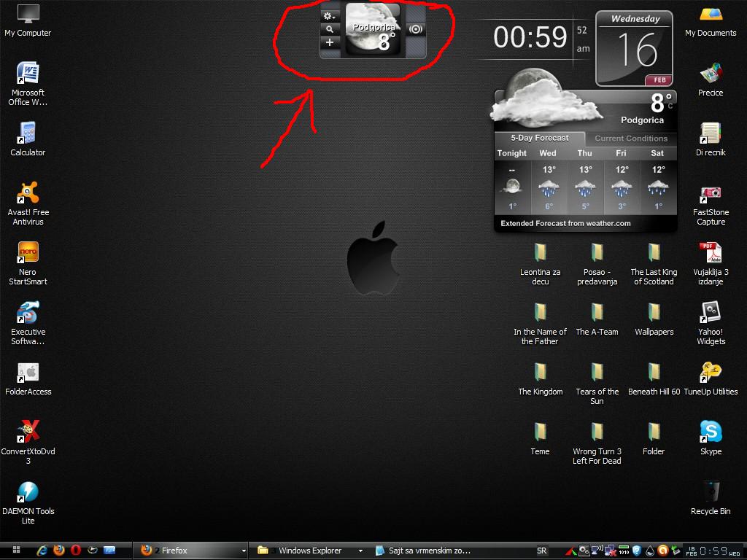Viewport: 747px width, 560px height.
Task: Select the 5-Day Forecast tab
Action: click(540, 138)
